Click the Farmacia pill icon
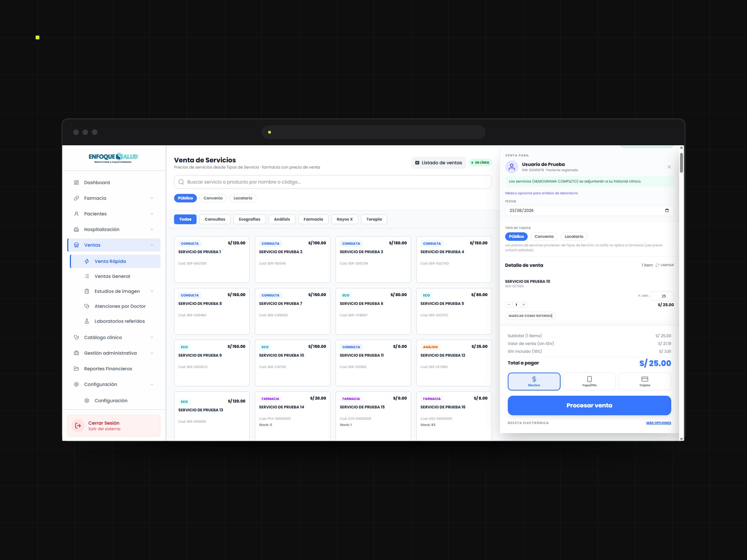Image resolution: width=747 pixels, height=560 pixels. point(76,198)
